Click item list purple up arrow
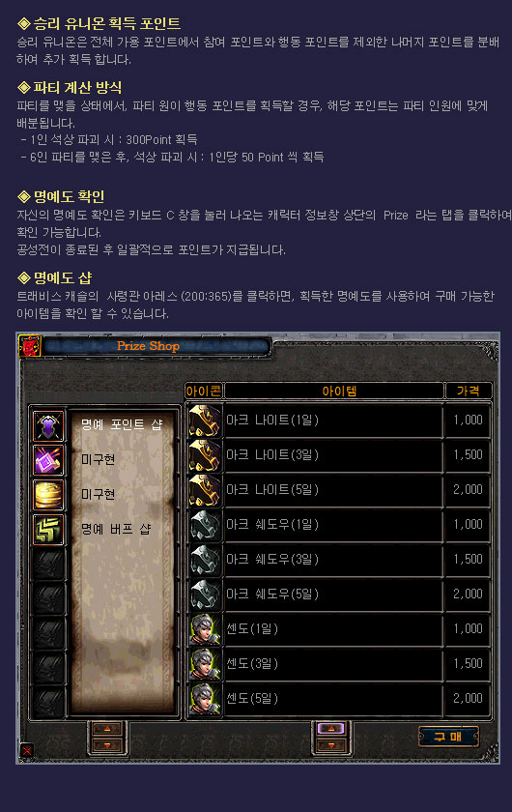The height and width of the screenshot is (812, 512). [330, 728]
